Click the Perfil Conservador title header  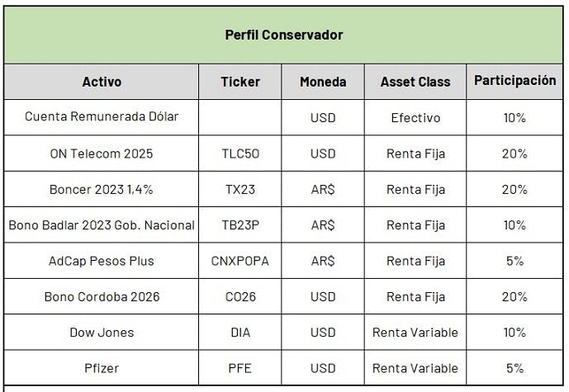(x=283, y=35)
